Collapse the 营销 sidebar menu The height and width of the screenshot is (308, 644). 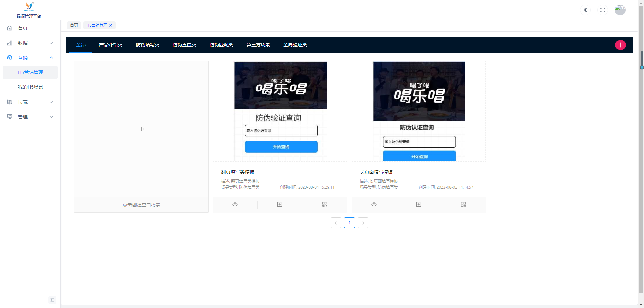point(51,58)
